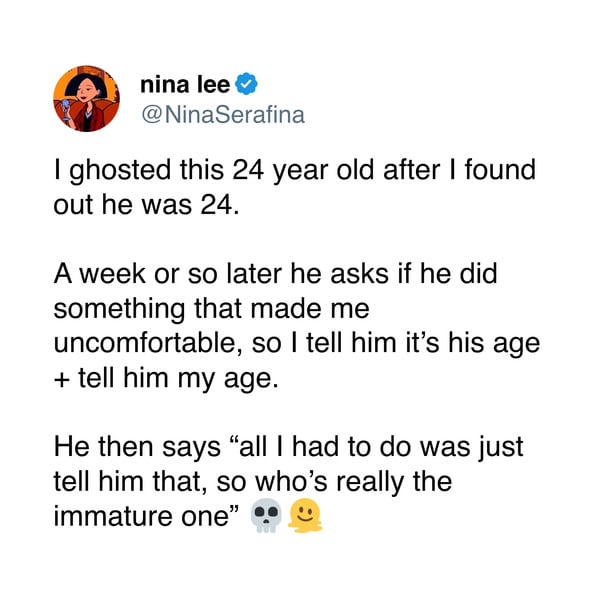Click the plus sign before "tell him my age"
599x599 pixels.
(x=62, y=380)
